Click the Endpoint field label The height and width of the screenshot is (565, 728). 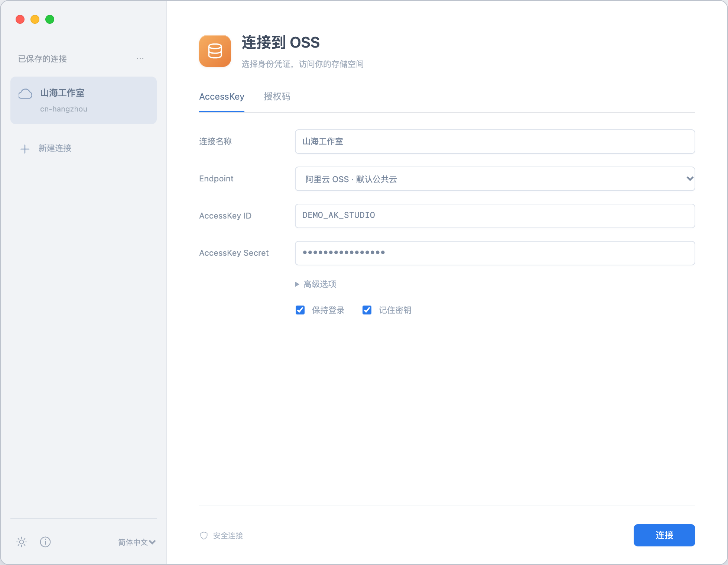(216, 178)
